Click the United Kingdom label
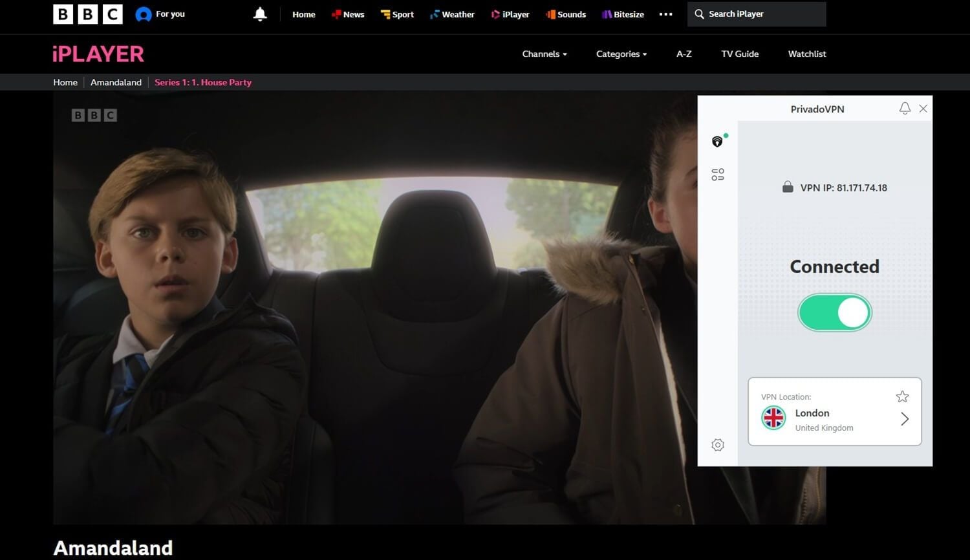Image resolution: width=970 pixels, height=560 pixels. (x=824, y=428)
